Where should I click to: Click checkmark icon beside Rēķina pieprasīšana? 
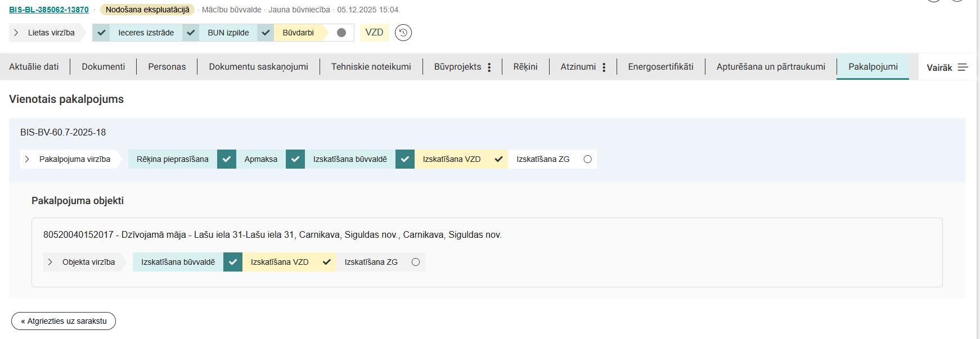[227, 159]
